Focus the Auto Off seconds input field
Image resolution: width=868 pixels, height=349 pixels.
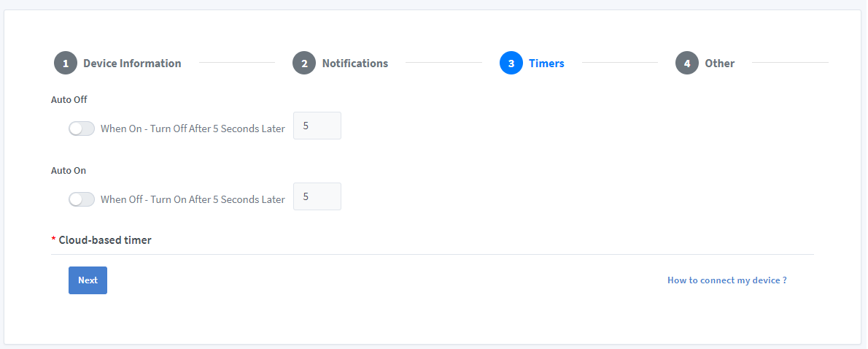pos(317,126)
